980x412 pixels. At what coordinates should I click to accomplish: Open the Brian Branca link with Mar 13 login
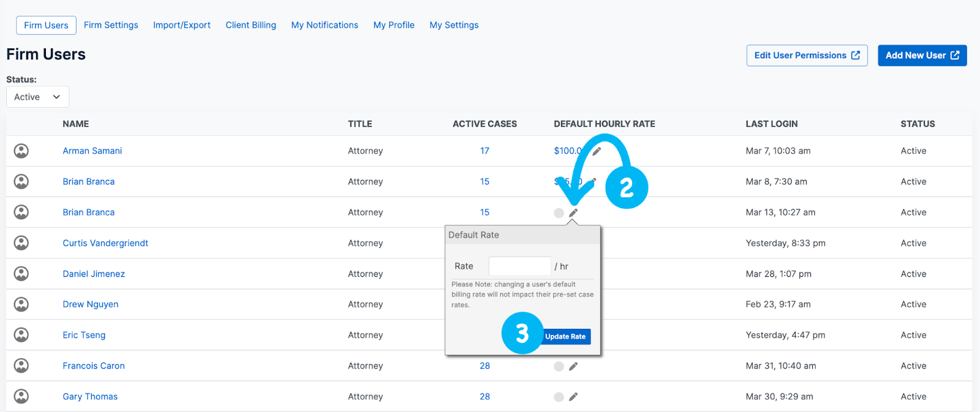[x=88, y=212]
